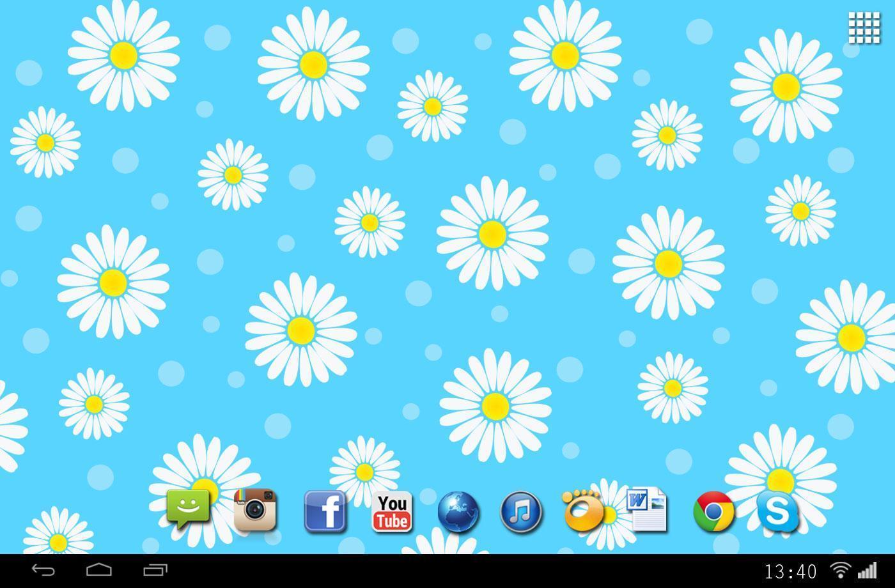Open the music note player app
Screen dimensions: 895x588
(x=521, y=512)
